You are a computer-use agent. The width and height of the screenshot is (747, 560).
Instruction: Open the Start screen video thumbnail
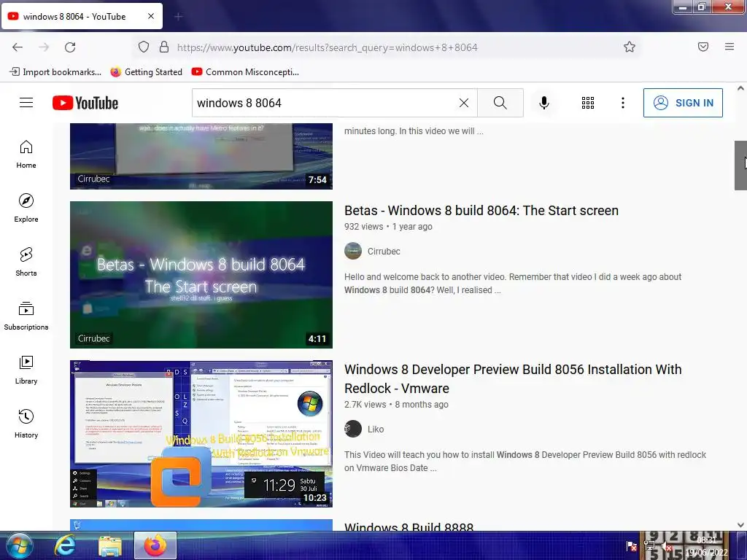pos(201,275)
